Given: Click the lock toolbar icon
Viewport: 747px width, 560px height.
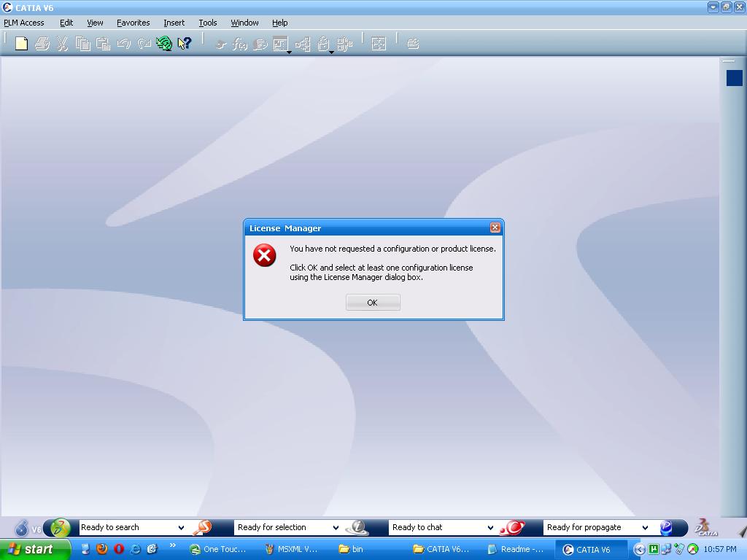Looking at the screenshot, I should [x=323, y=44].
